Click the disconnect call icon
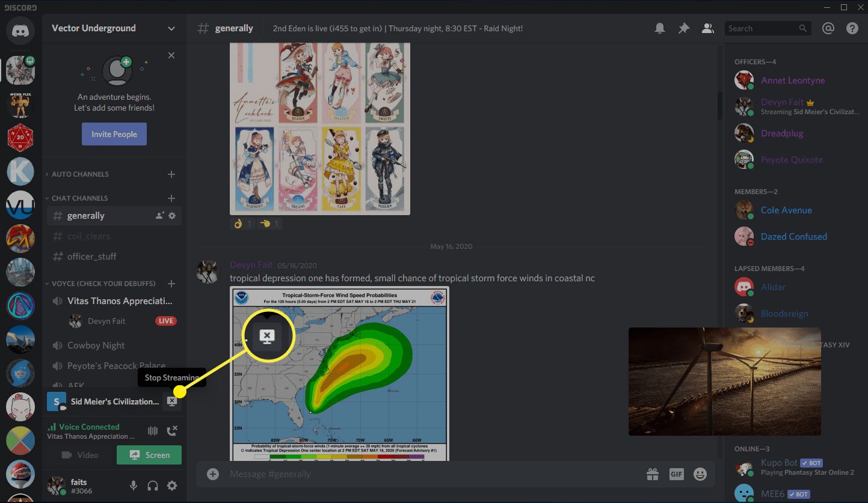Screen dimensions: 868x503 (172, 430)
